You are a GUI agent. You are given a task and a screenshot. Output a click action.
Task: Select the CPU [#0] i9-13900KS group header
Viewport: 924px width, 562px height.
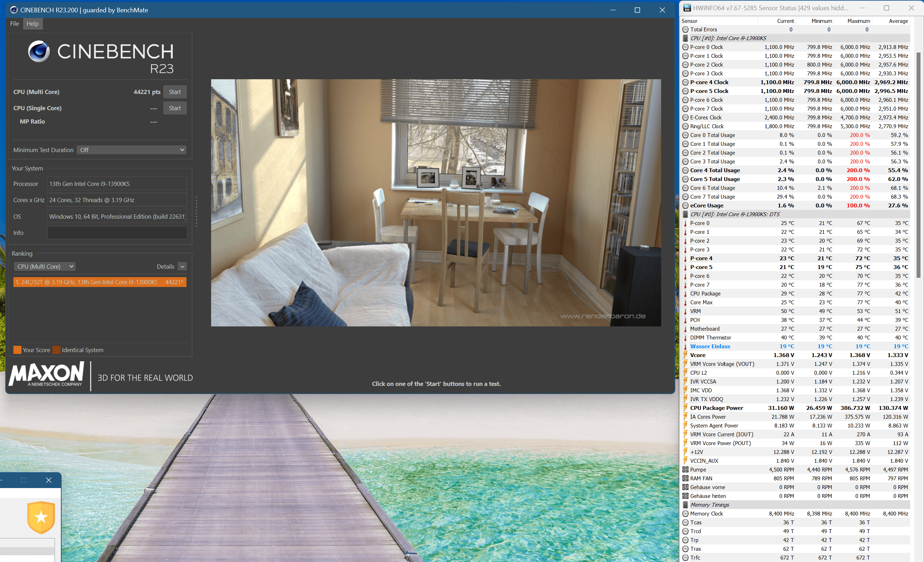tap(795, 38)
